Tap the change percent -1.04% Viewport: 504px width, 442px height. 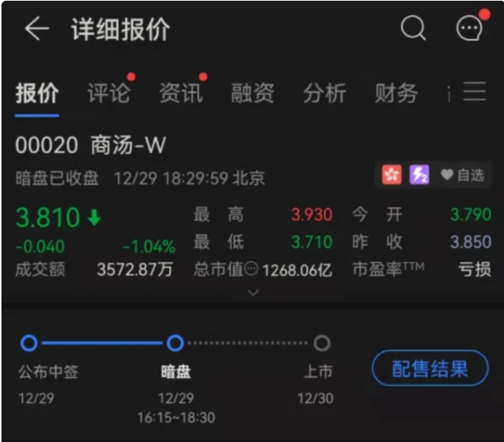click(149, 247)
